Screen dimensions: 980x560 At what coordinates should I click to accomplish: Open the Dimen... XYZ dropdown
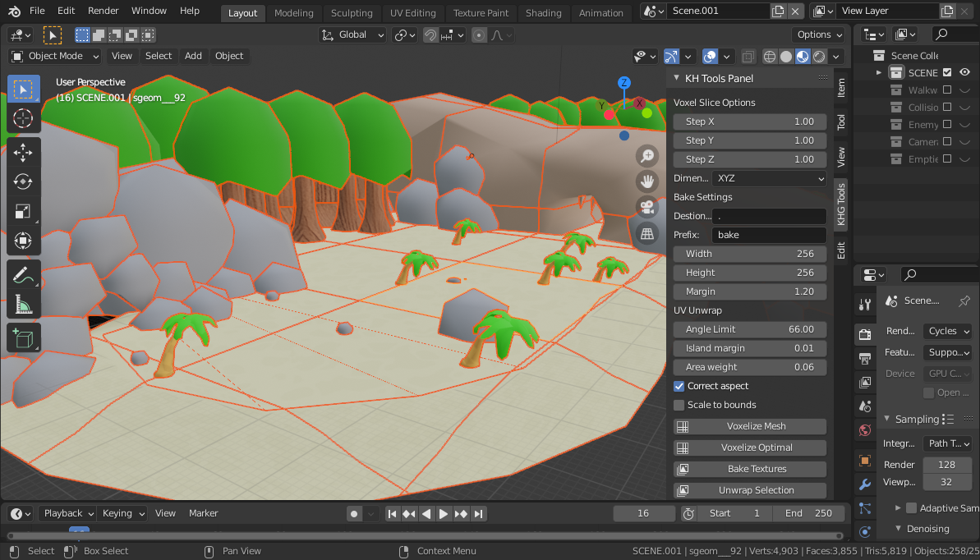point(769,178)
